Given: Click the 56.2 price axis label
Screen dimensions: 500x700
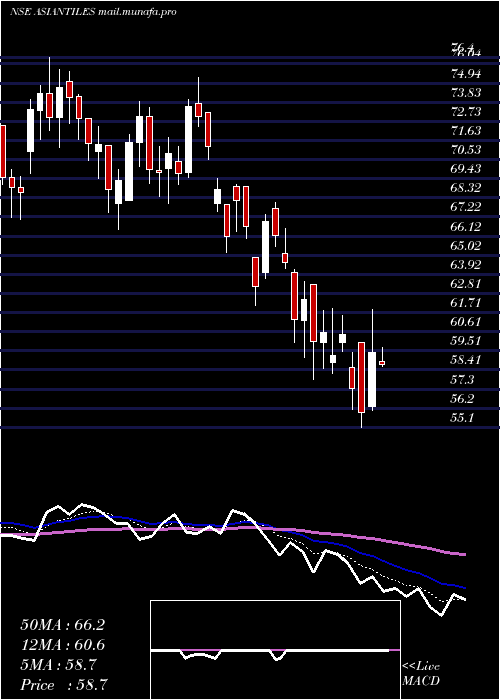Looking at the screenshot, I should click(463, 398).
